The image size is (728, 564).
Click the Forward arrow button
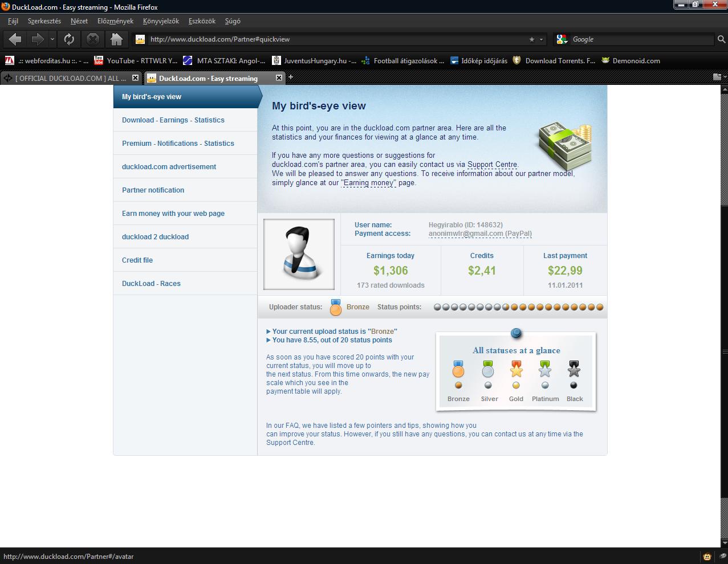pyautogui.click(x=37, y=39)
